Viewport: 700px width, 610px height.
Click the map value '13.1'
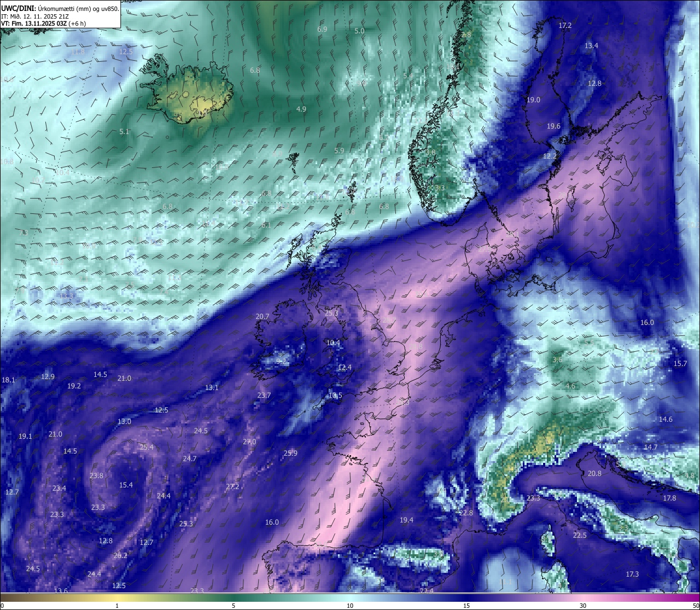(x=212, y=388)
